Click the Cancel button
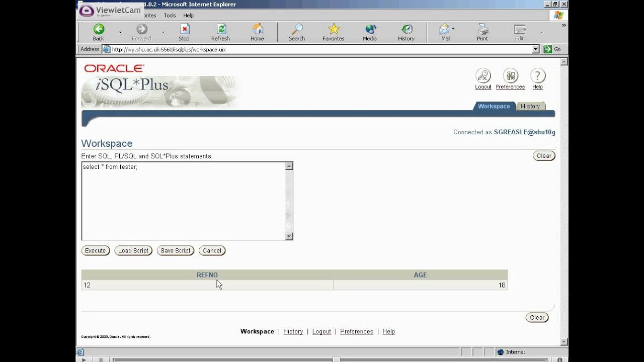This screenshot has width=644, height=362. click(x=212, y=250)
